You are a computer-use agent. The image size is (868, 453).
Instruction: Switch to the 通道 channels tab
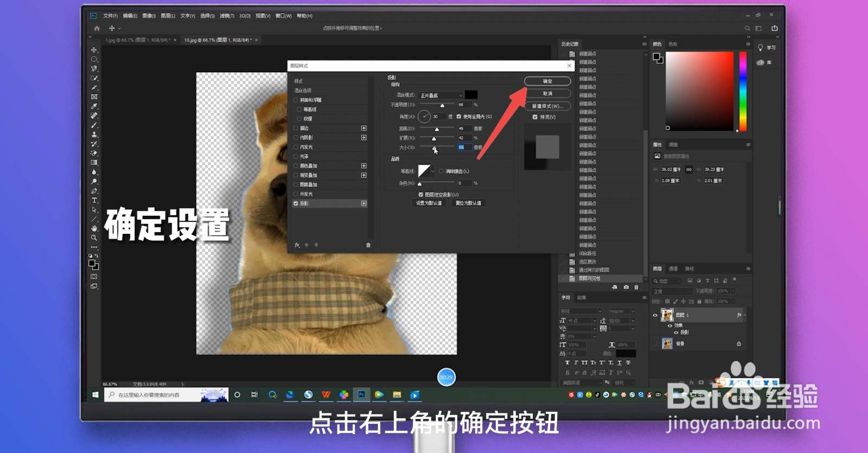[x=673, y=269]
